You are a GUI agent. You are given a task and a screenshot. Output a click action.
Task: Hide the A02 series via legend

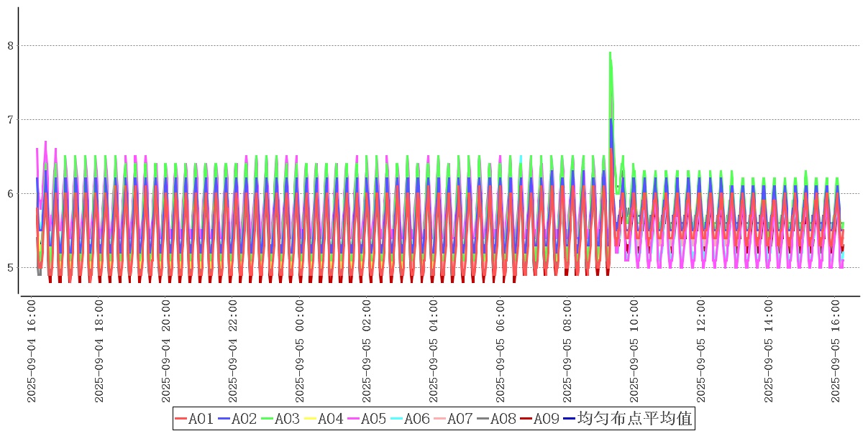[237, 419]
